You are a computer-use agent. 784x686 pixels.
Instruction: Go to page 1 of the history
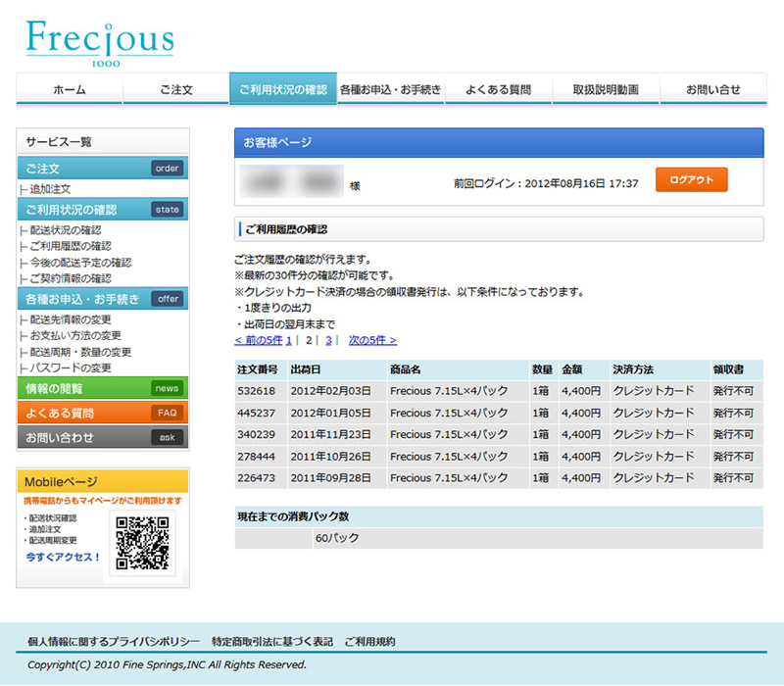289,340
